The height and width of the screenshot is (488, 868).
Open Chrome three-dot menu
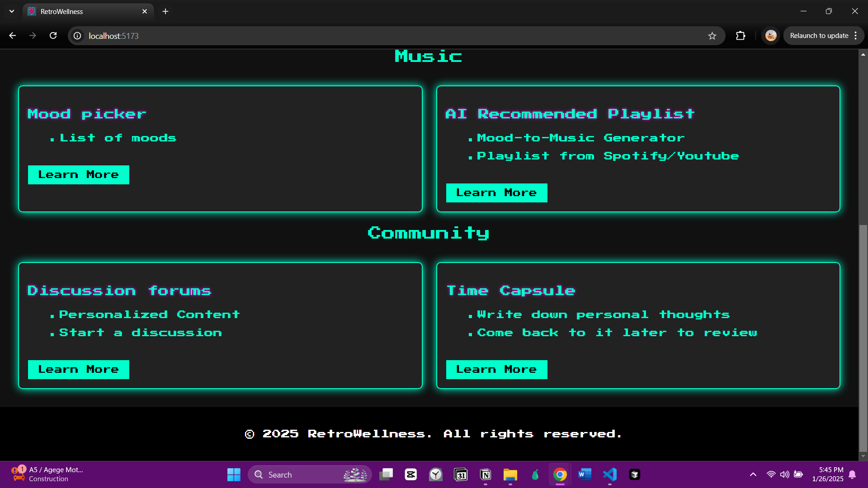[x=856, y=36]
